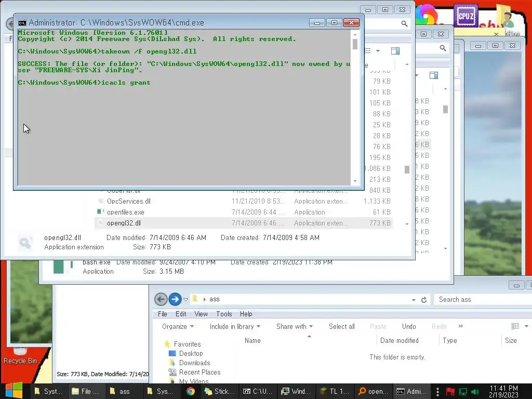532x399 pixels.
Task: Click the Forward arrow in ass window
Action: click(x=175, y=299)
